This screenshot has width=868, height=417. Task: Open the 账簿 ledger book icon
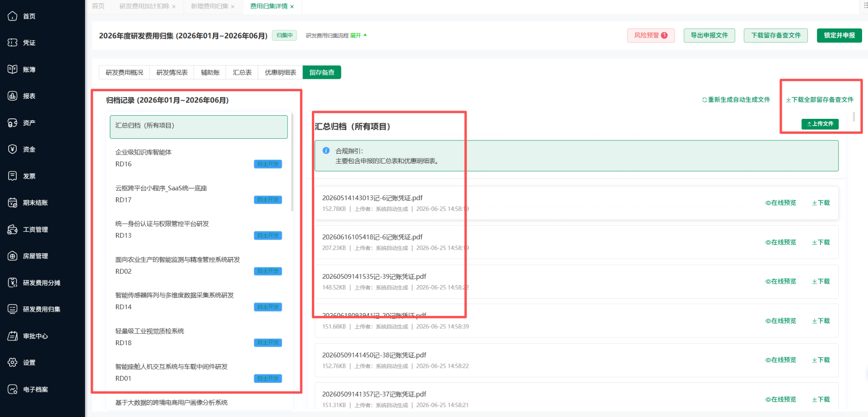13,69
